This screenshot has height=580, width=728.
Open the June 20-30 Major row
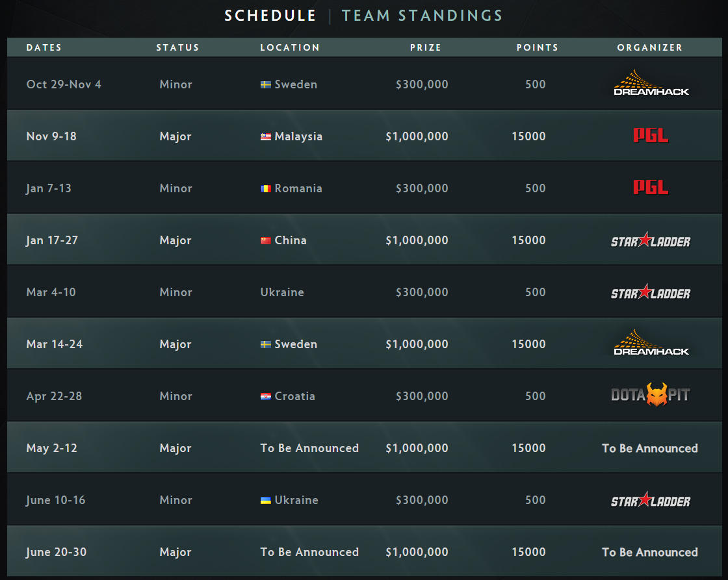pos(365,551)
